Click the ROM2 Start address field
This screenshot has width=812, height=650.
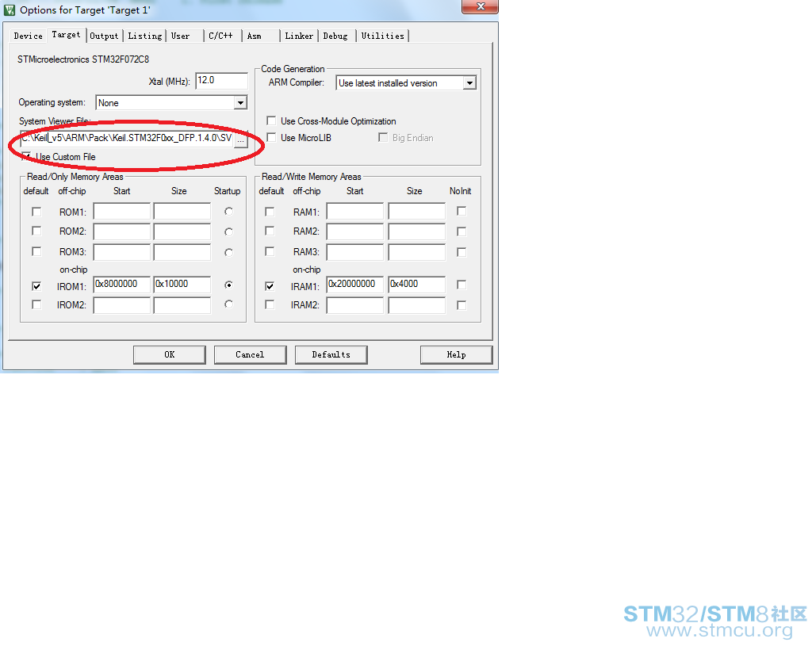[x=121, y=231]
